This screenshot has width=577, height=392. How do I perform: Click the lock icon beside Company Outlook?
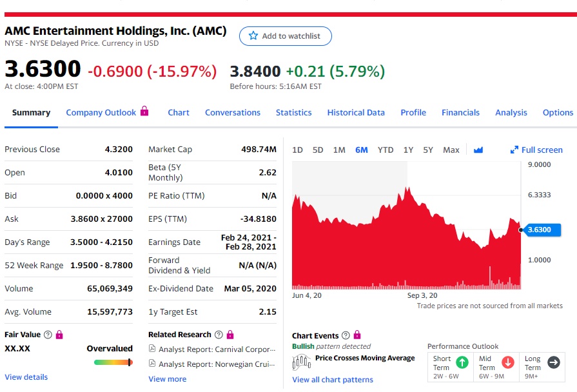[144, 111]
